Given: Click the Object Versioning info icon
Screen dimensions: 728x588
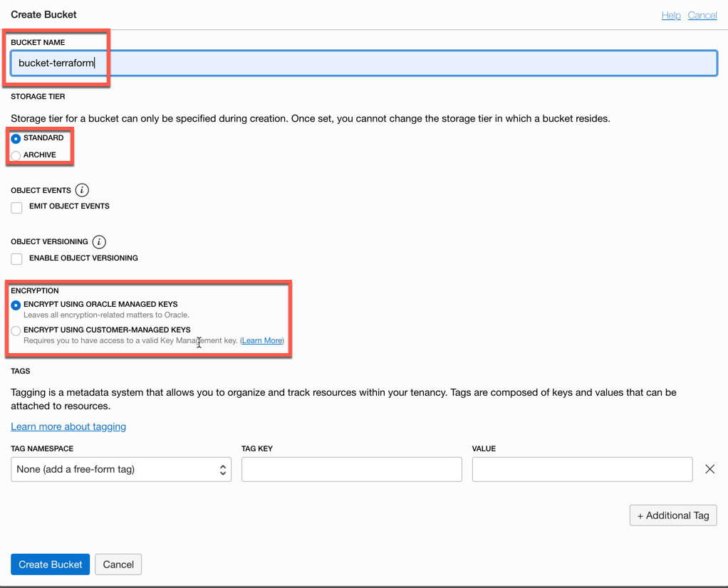Looking at the screenshot, I should [99, 242].
